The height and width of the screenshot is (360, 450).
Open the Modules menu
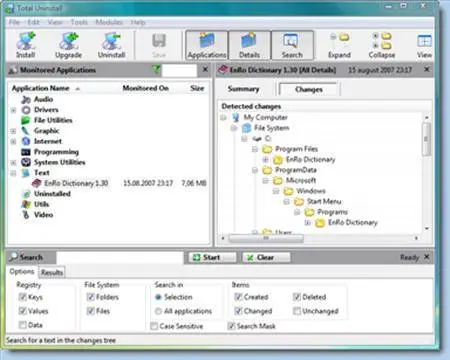(109, 22)
